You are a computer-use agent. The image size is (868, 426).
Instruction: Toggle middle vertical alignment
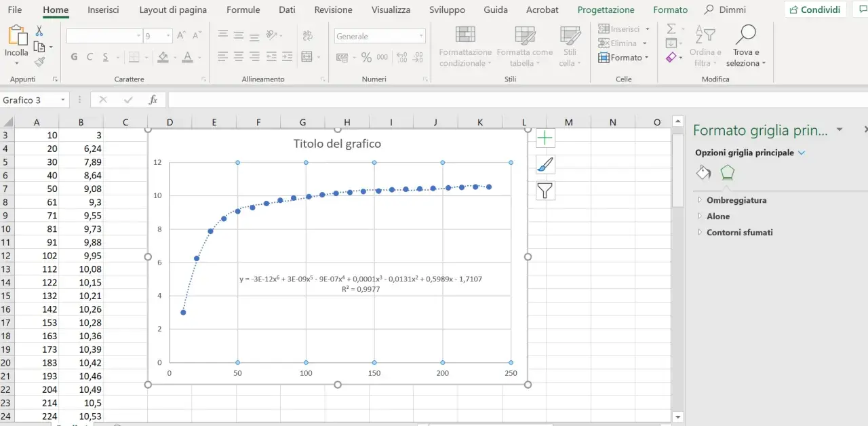pos(239,35)
